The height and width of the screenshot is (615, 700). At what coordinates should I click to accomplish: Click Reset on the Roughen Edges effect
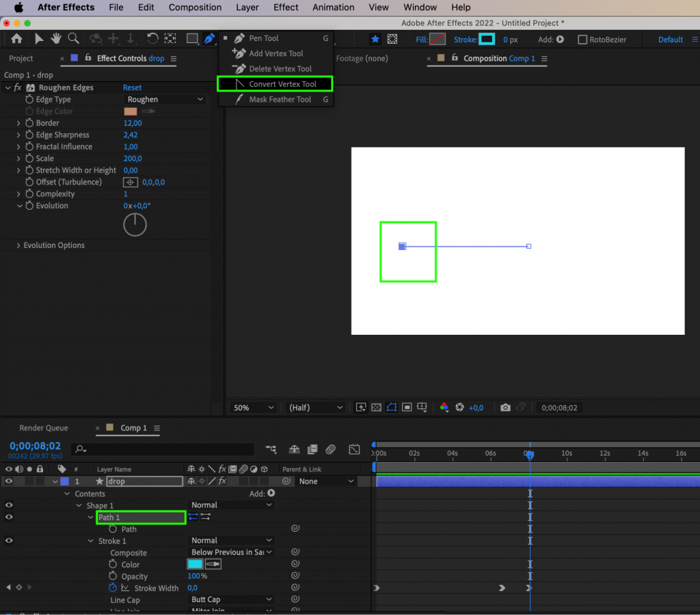point(132,87)
